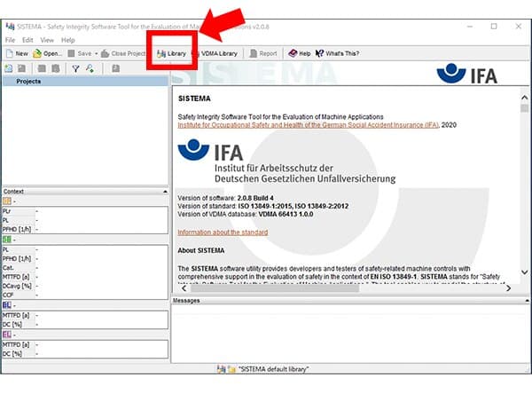Follow the Institute for Occupational Safety link
This screenshot has height=394, width=532.
pos(308,125)
